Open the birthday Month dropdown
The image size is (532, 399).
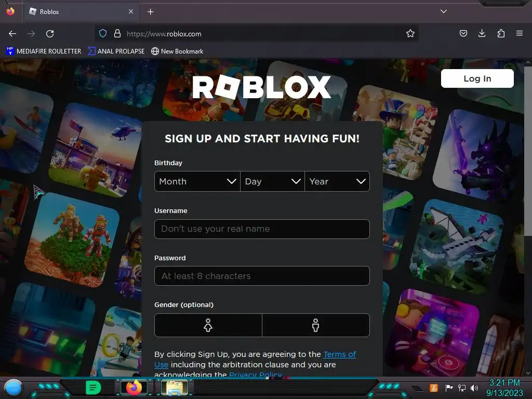197,181
